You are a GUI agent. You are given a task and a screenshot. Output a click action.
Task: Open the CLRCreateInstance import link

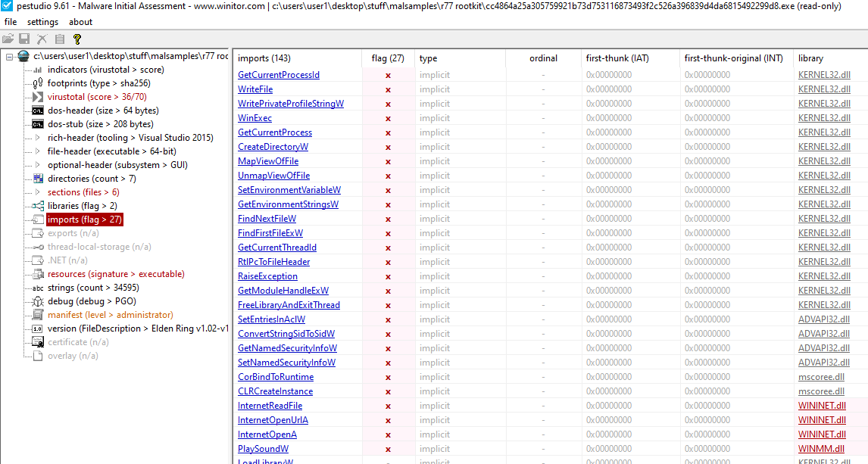(275, 391)
